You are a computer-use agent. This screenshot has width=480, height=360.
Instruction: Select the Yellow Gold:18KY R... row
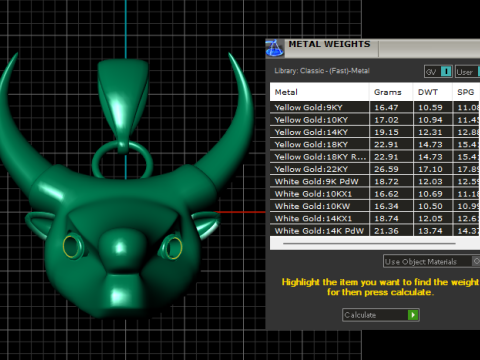pos(375,157)
